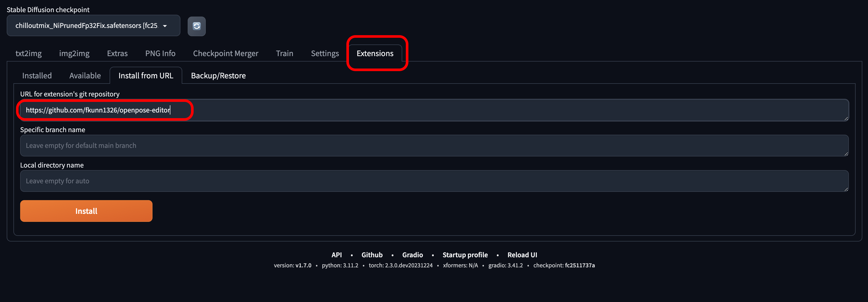Image resolution: width=868 pixels, height=302 pixels.
Task: Open the Stable Diffusion checkpoint dropdown
Action: click(93, 26)
